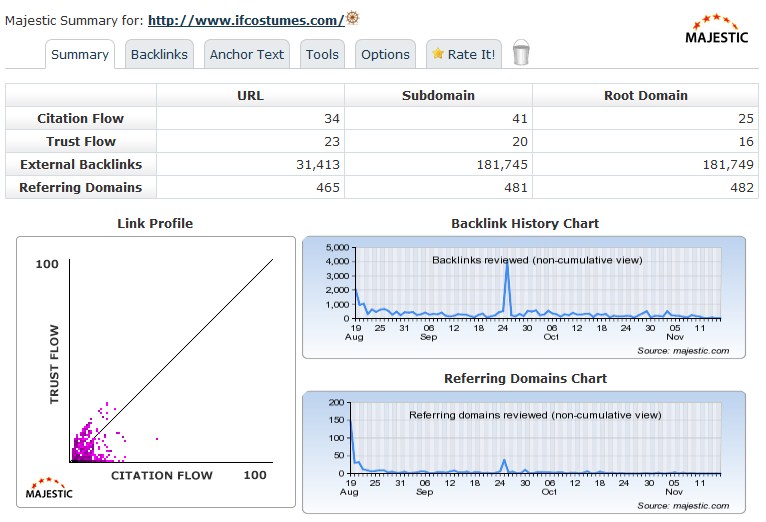Click the trash bin icon
This screenshot has height=522, width=766.
pyautogui.click(x=520, y=54)
